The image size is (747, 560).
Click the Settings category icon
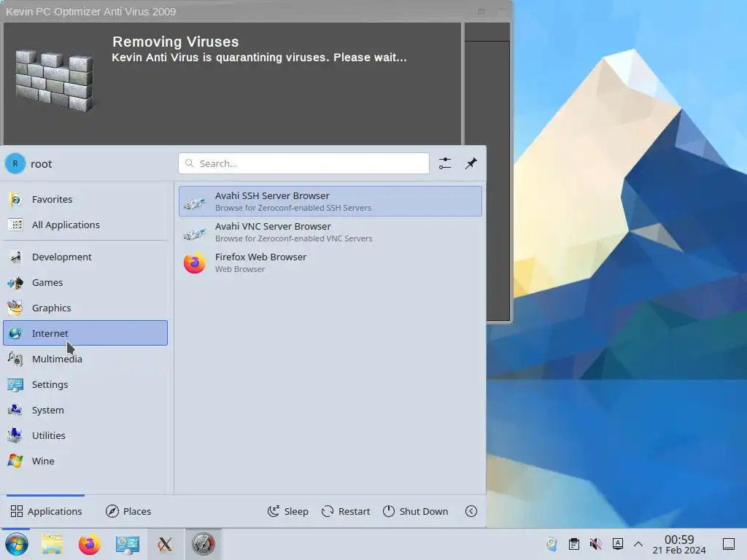(15, 384)
